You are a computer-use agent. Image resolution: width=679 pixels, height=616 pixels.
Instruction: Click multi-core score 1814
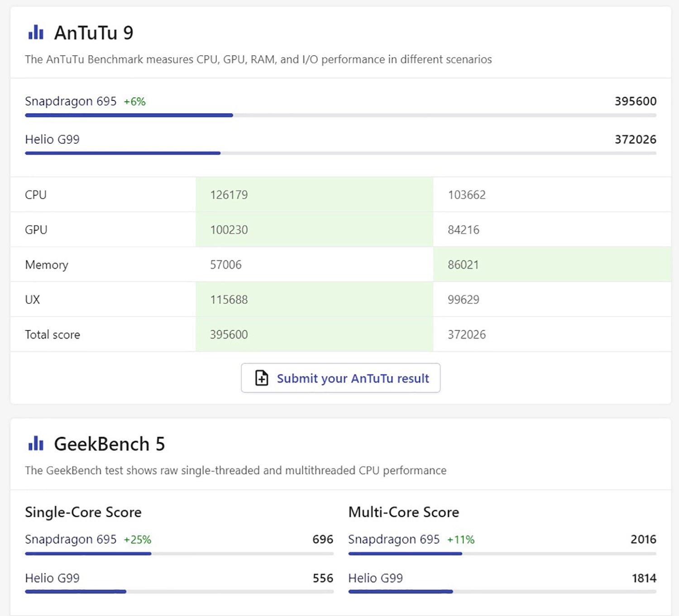pyautogui.click(x=644, y=578)
